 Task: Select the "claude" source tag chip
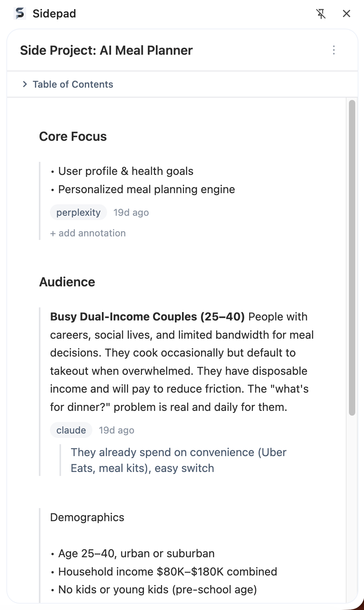click(71, 430)
